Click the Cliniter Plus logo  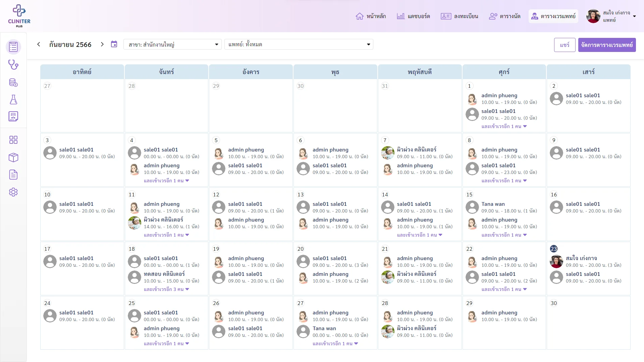click(x=19, y=16)
